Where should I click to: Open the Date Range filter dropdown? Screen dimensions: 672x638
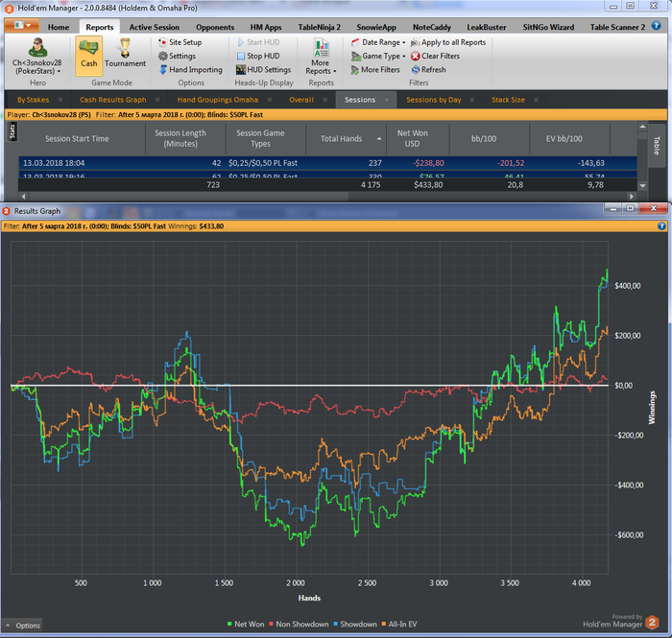378,42
